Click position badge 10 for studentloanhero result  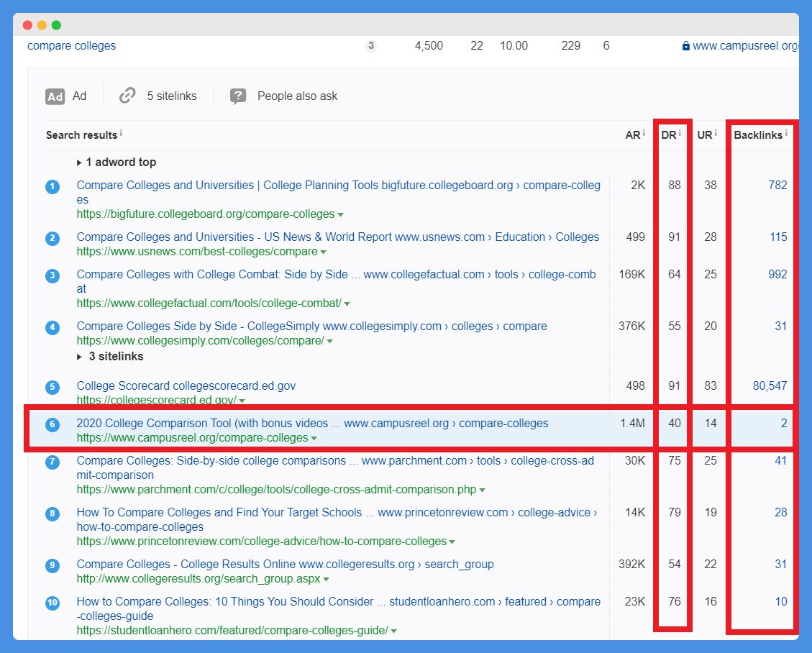pos(53,603)
